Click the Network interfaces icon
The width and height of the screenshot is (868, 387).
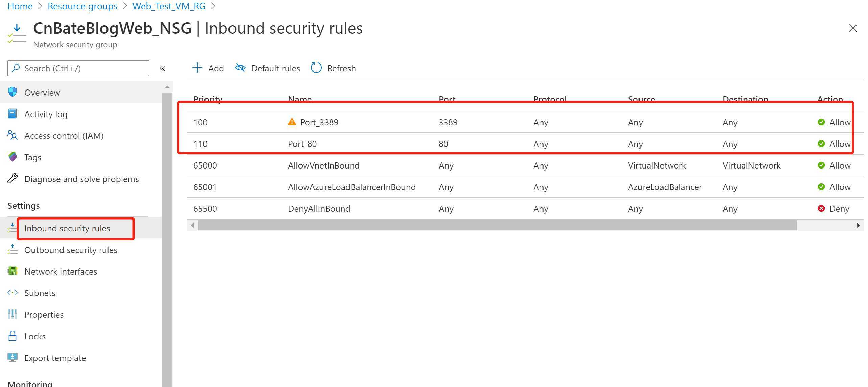click(x=13, y=271)
